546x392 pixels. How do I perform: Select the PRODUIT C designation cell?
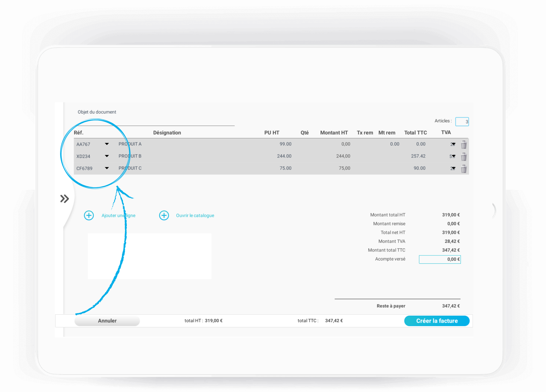(x=130, y=168)
